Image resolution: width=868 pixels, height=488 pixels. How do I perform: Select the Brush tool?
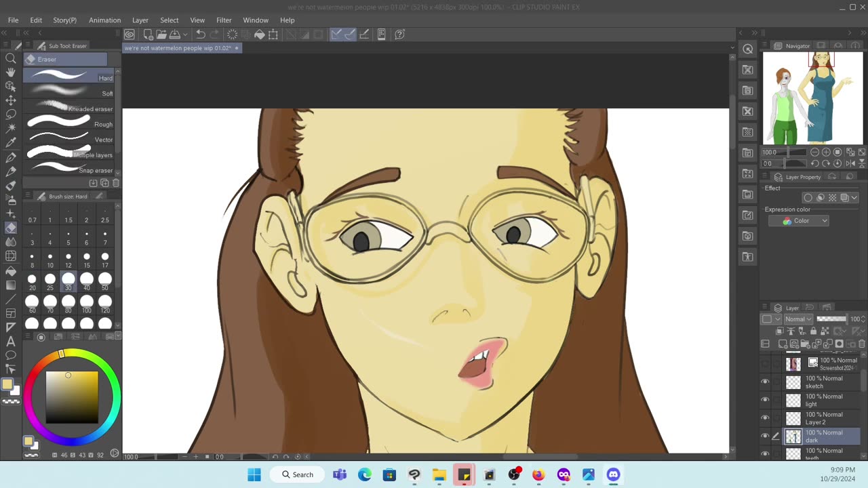tap(11, 186)
